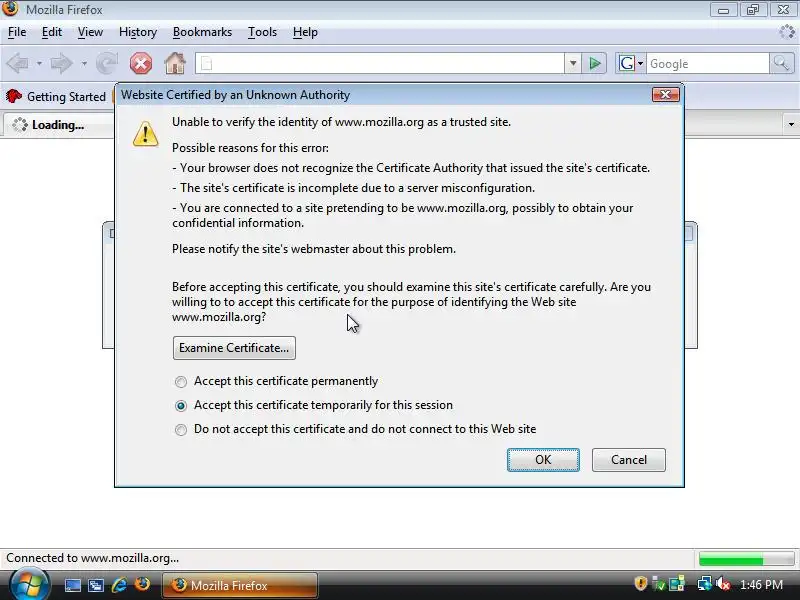Open the View menu

coord(90,32)
